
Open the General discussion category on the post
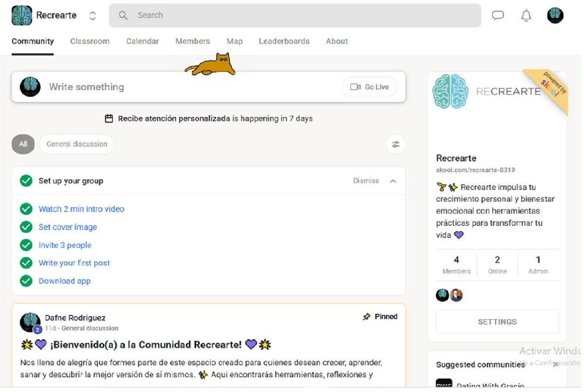pos(90,328)
